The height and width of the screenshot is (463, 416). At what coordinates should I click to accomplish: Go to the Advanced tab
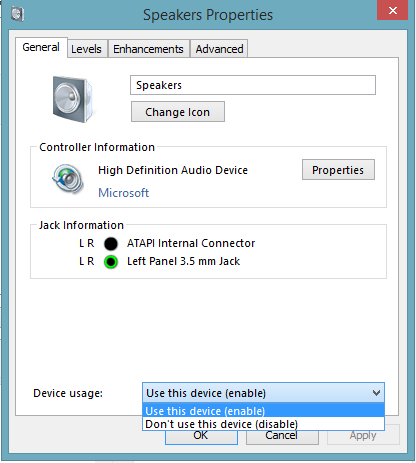coord(219,49)
